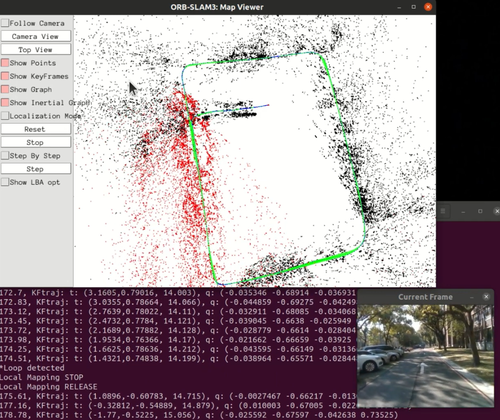Click the Camera View button
Image resolution: width=500 pixels, height=420 pixels.
point(36,36)
